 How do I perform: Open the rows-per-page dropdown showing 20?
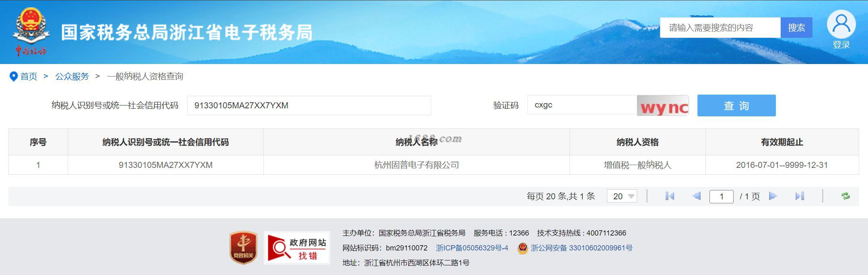coord(622,196)
